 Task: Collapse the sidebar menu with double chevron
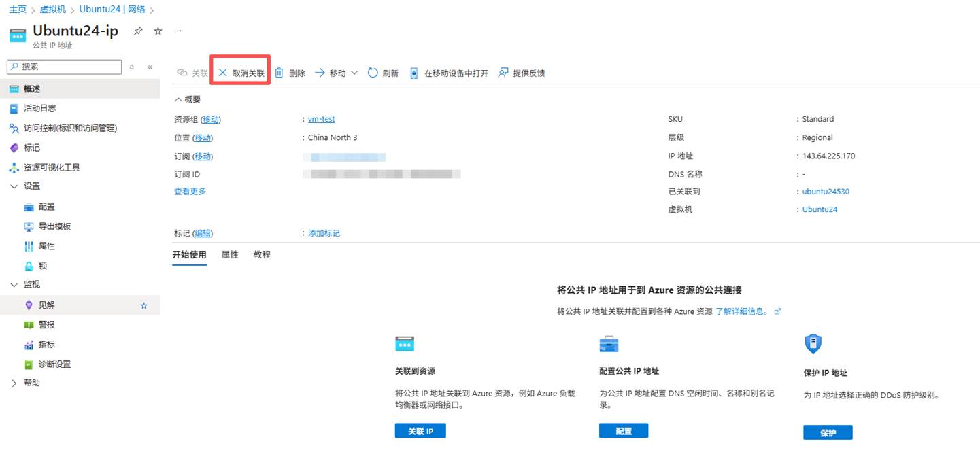tap(150, 67)
